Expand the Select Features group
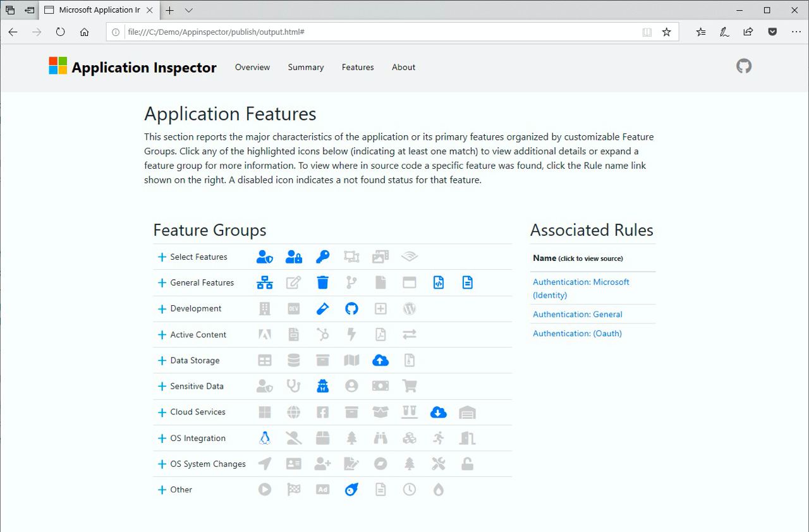Viewport: 809px width, 532px height. click(x=162, y=257)
